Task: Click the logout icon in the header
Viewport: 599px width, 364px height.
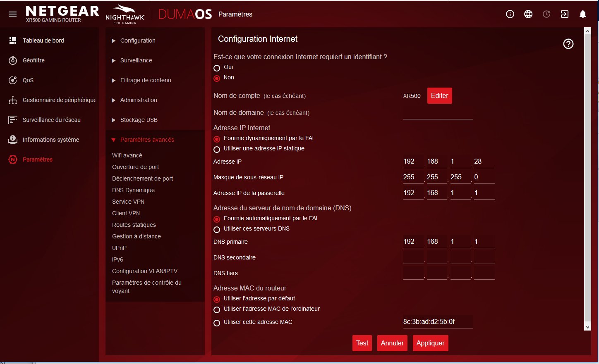Action: [565, 14]
